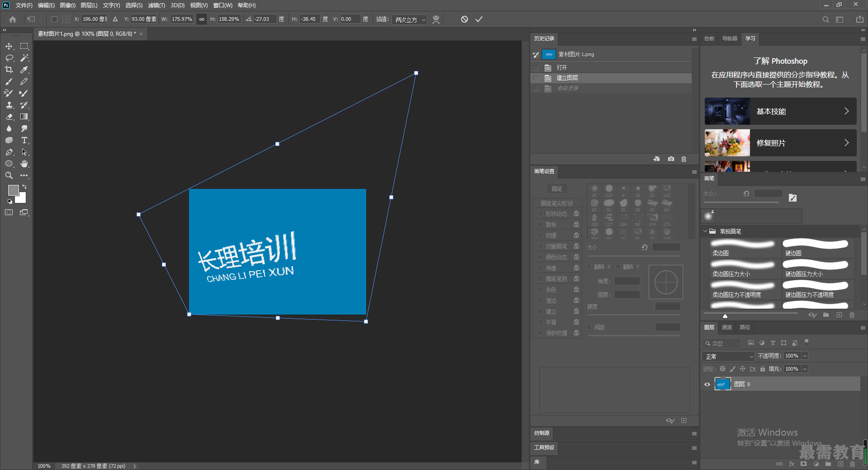Select the Rectangular Marquee tool
868x470 pixels.
click(24, 46)
